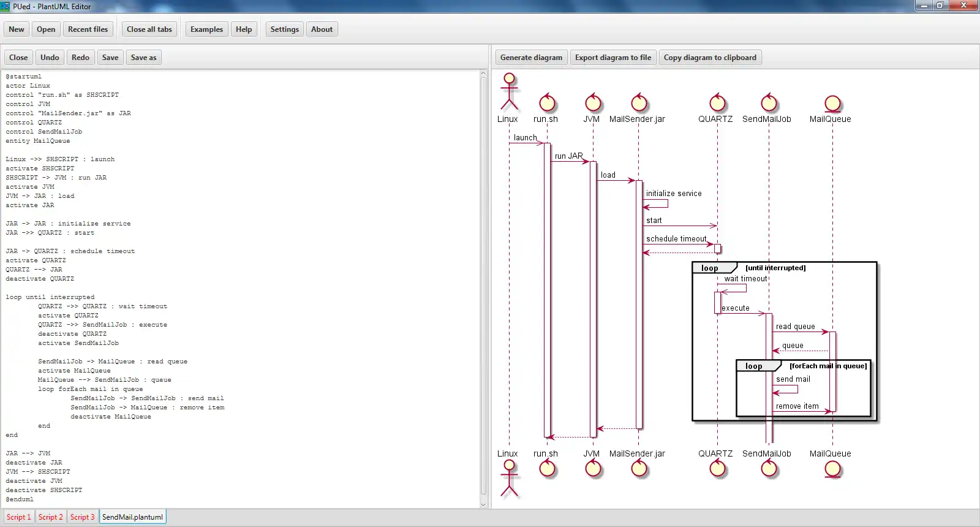Click the MailSender.jar control icon at bottom
The image size is (980, 527).
[x=639, y=468]
